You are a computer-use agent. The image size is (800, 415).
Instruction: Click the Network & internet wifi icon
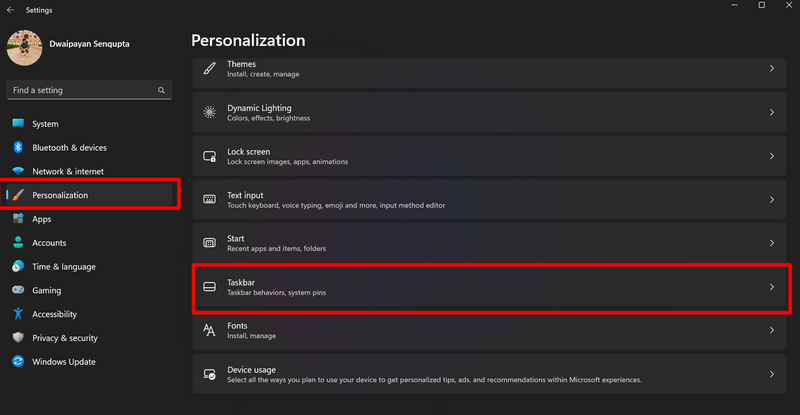point(18,171)
